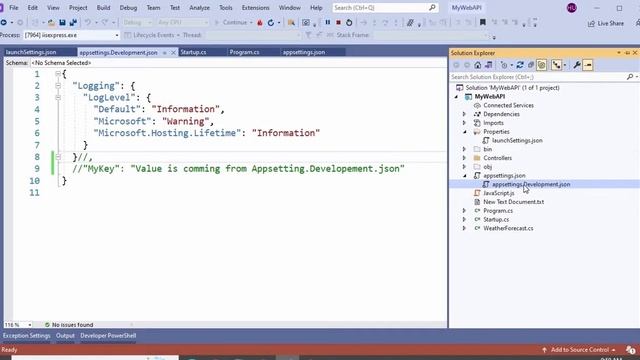
Task: Open the Build menu
Action: point(103,8)
